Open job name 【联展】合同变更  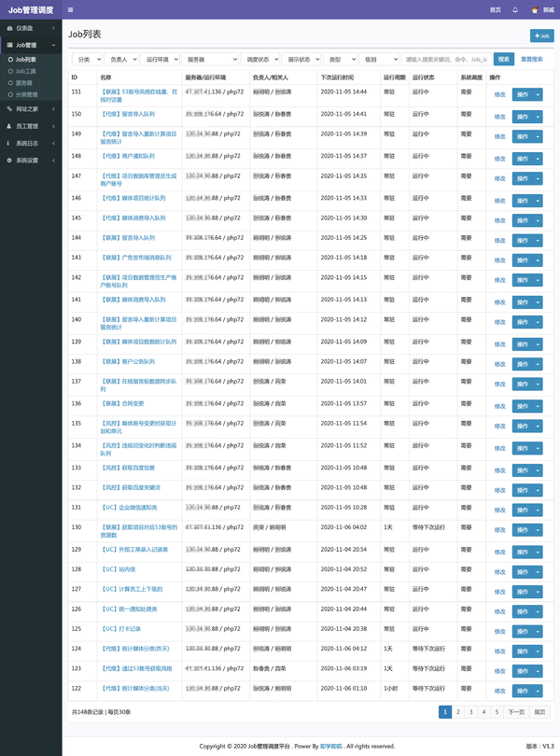pos(122,403)
